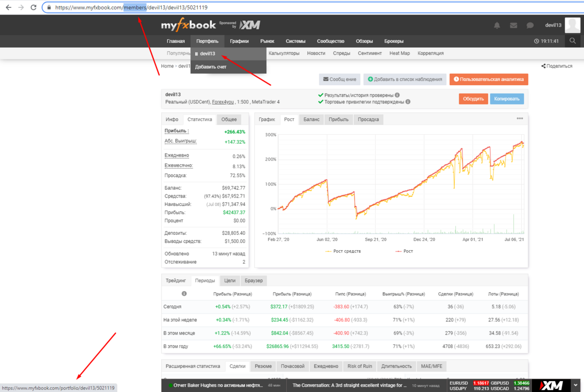Open the messages envelope icon
Viewport: 584px width, 392px height.
coord(513,25)
